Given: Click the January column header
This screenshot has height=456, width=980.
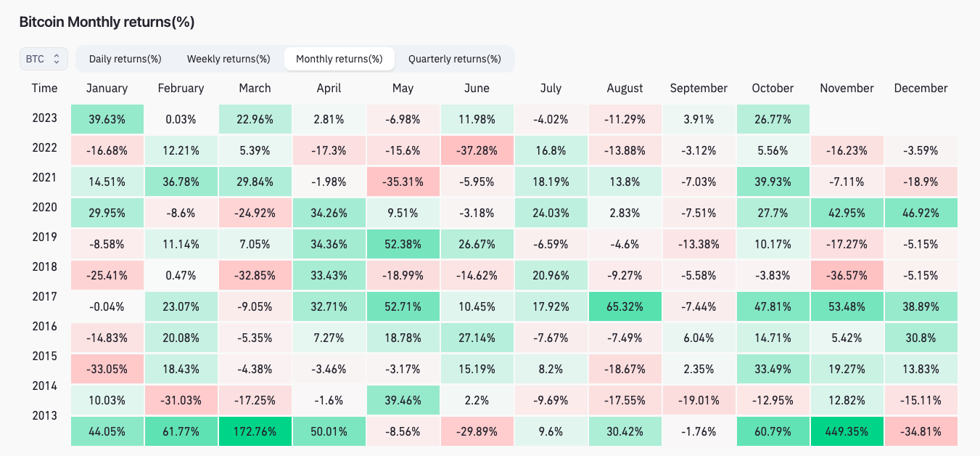Looking at the screenshot, I should [107, 88].
